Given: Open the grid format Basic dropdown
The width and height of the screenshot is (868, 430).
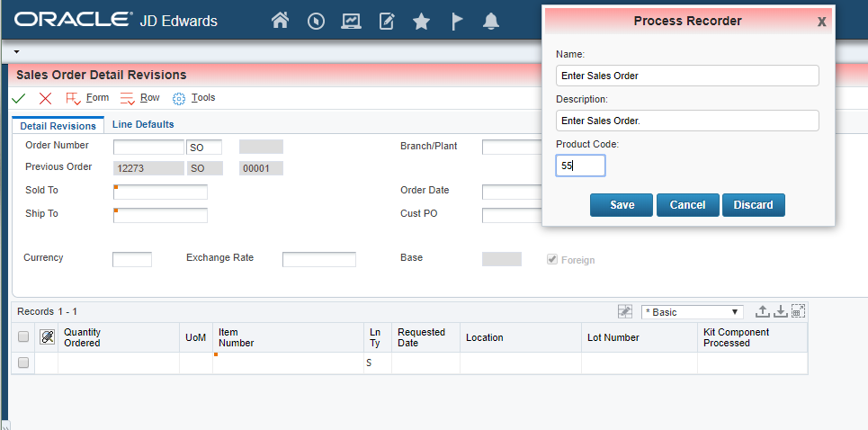Looking at the screenshot, I should (692, 312).
